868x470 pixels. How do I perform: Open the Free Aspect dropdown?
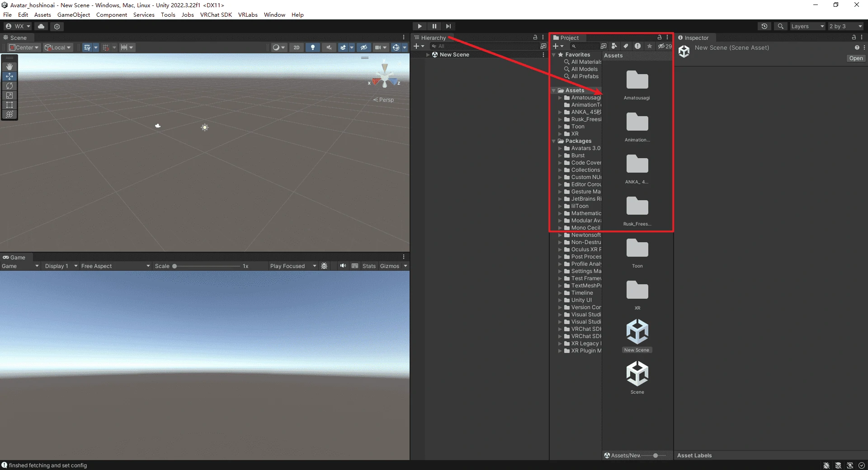tap(115, 266)
